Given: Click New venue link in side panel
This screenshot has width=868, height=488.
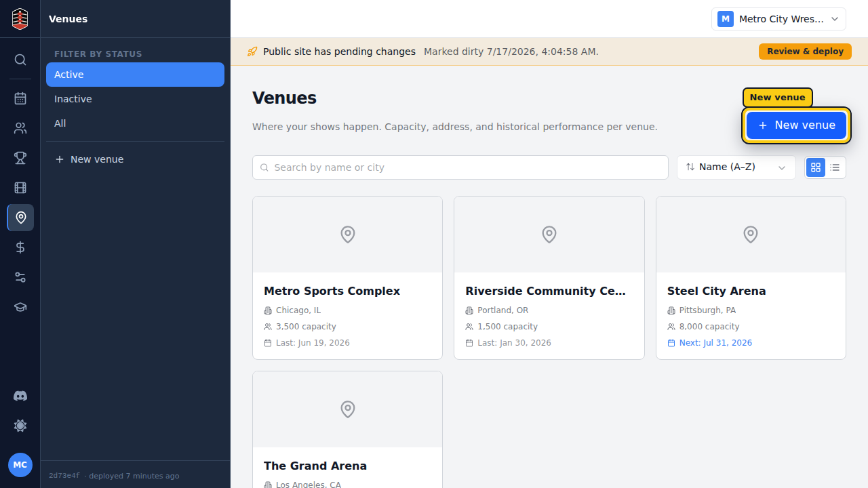Looking at the screenshot, I should [x=135, y=159].
